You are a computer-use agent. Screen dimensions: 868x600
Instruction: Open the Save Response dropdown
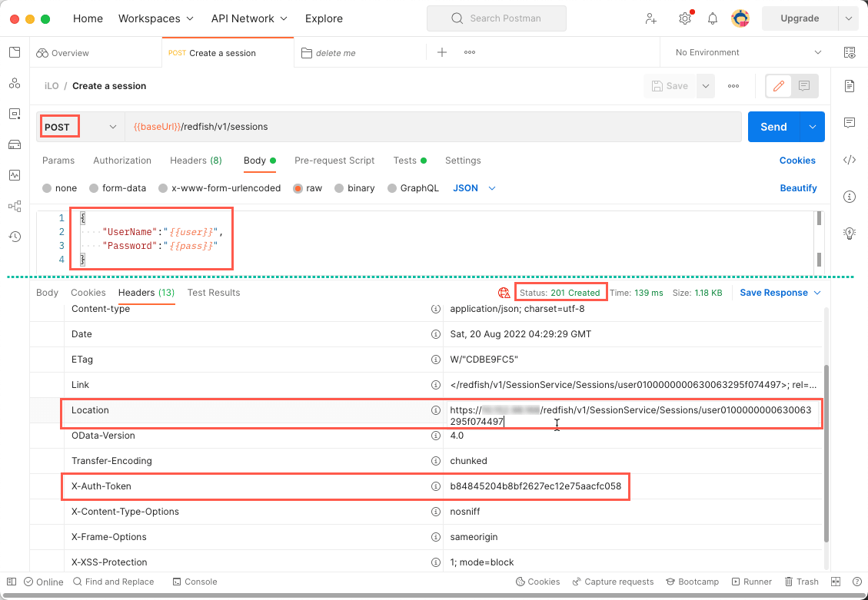point(780,293)
